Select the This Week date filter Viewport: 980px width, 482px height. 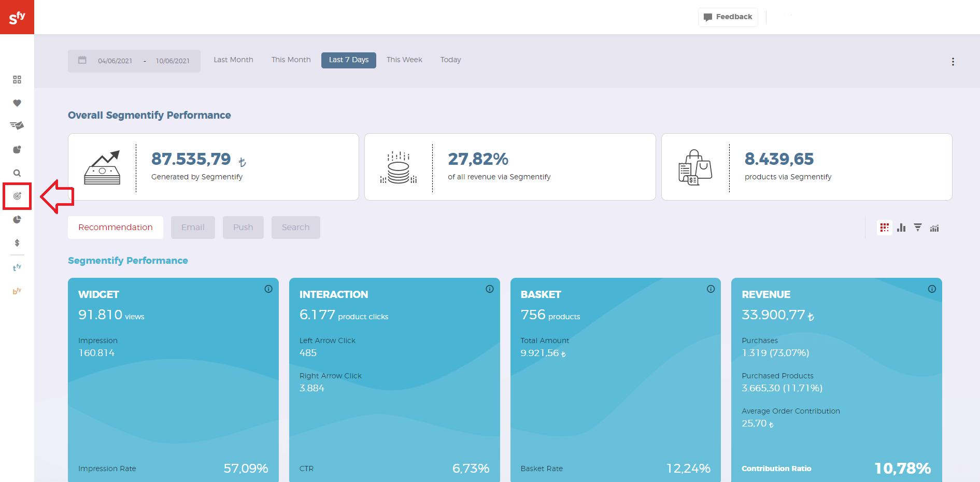pos(404,60)
